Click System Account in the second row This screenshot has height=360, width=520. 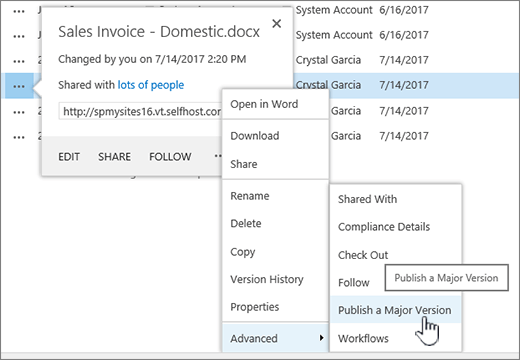pyautogui.click(x=334, y=35)
